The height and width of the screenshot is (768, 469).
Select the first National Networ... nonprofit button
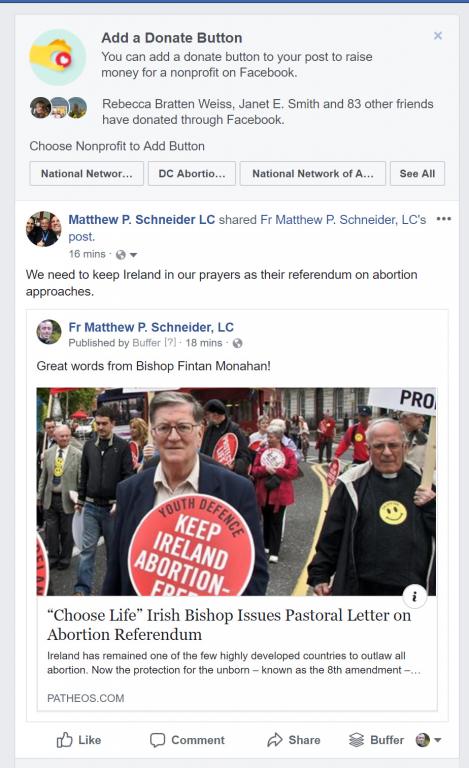click(x=87, y=173)
